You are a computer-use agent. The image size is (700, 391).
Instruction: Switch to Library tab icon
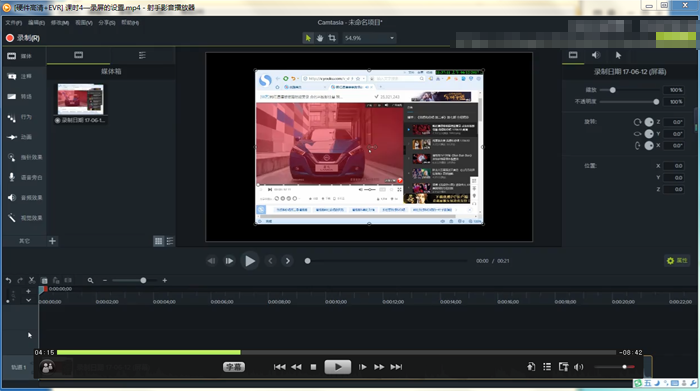tap(142, 55)
